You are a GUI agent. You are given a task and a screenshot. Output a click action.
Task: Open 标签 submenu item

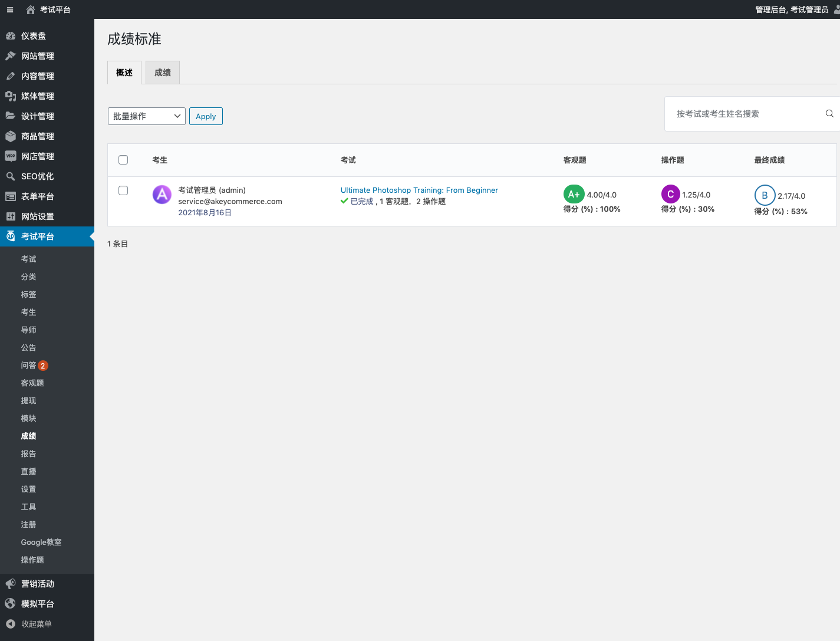[28, 294]
